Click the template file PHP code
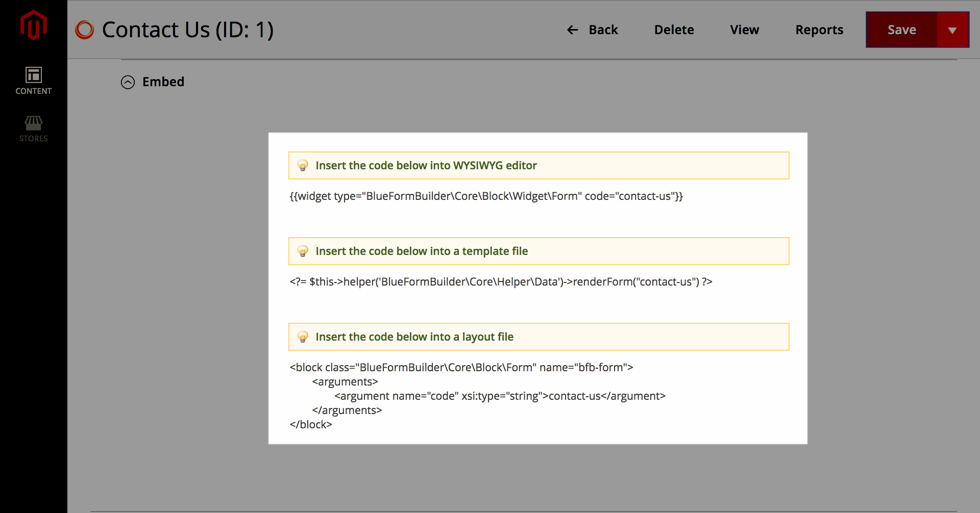Screen dimensions: 980x513 (x=501, y=282)
